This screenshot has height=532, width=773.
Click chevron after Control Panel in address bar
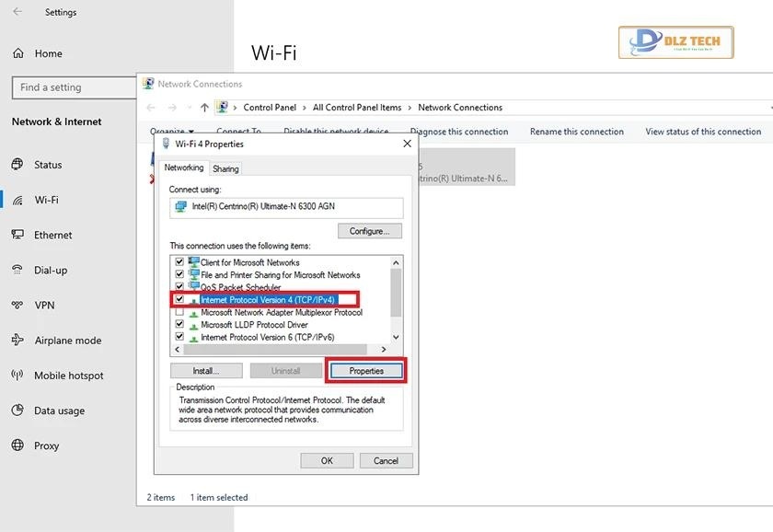click(305, 108)
